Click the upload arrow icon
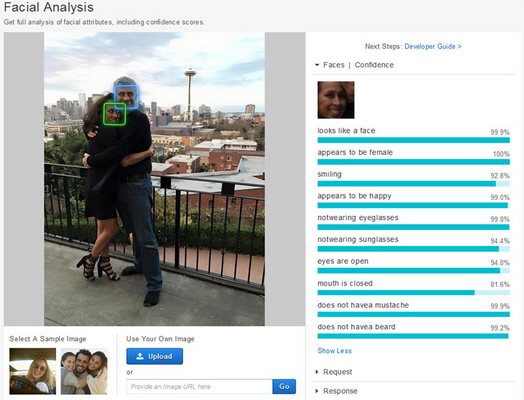The width and height of the screenshot is (524, 400). click(x=140, y=356)
